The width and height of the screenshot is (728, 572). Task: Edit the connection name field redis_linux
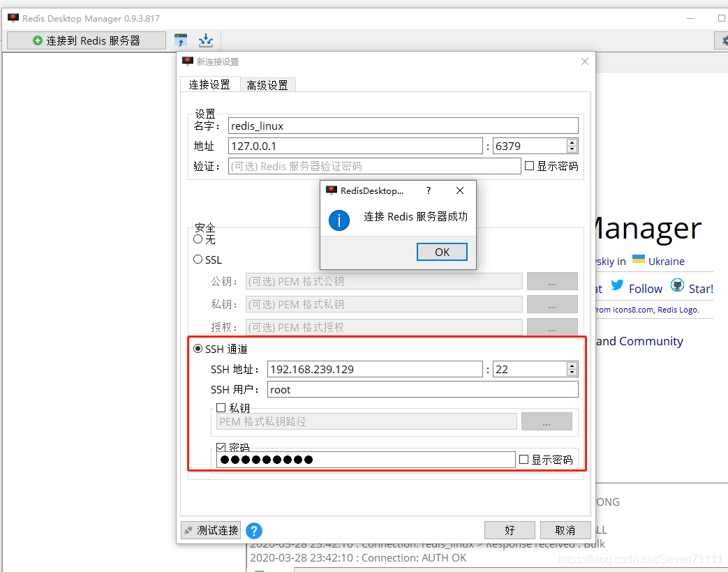403,126
